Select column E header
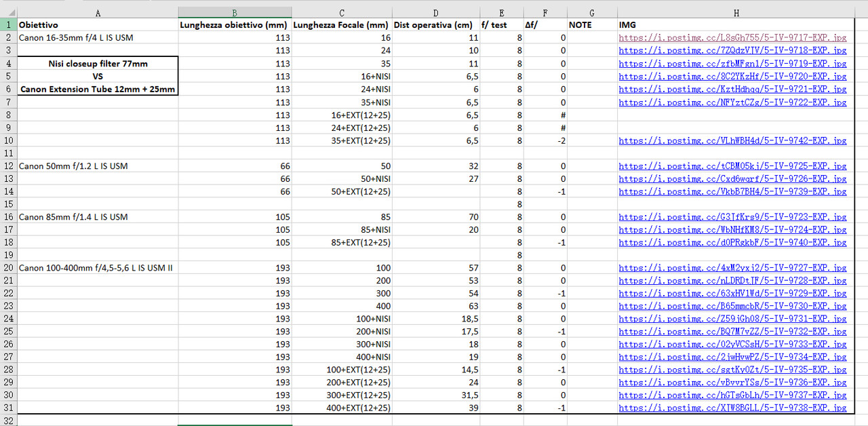This screenshot has width=868, height=426. [x=502, y=13]
